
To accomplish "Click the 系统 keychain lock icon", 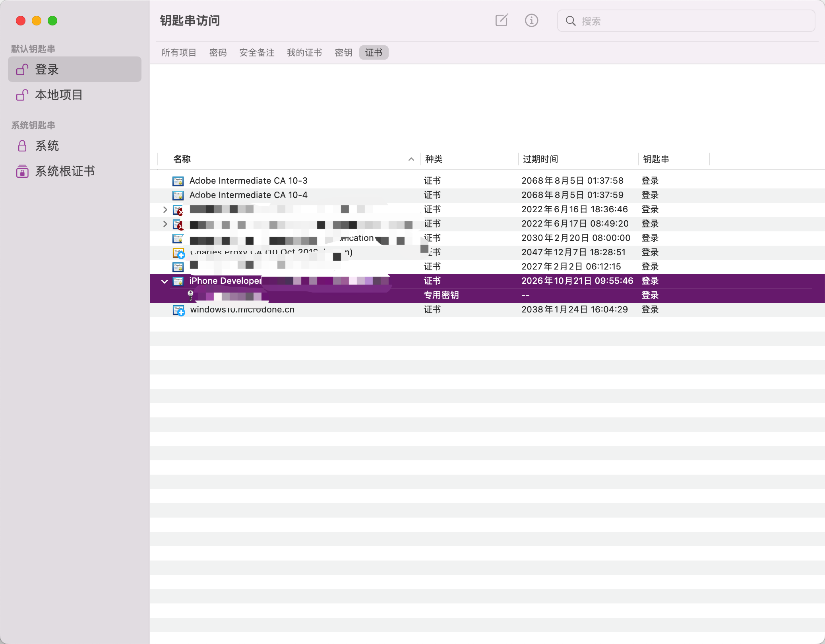I will (x=22, y=146).
